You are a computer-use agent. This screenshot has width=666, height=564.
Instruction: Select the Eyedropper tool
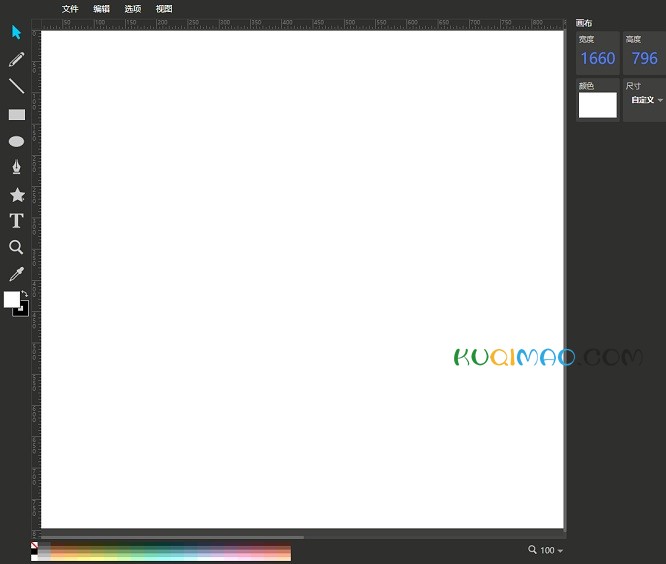[17, 274]
